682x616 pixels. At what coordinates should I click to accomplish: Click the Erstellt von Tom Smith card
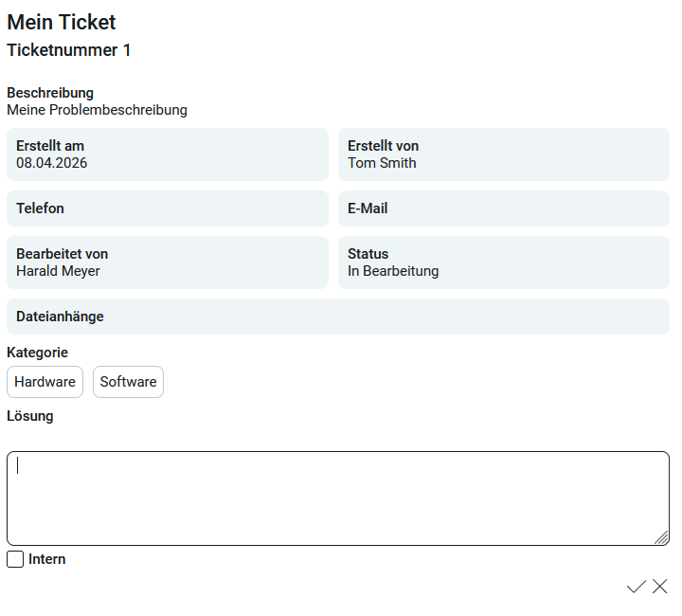pos(504,154)
